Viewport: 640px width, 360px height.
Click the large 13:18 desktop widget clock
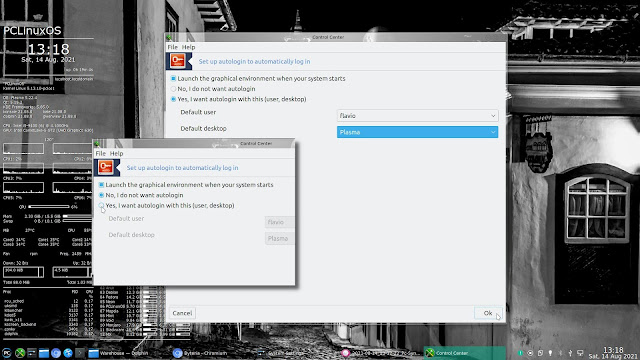(49, 50)
